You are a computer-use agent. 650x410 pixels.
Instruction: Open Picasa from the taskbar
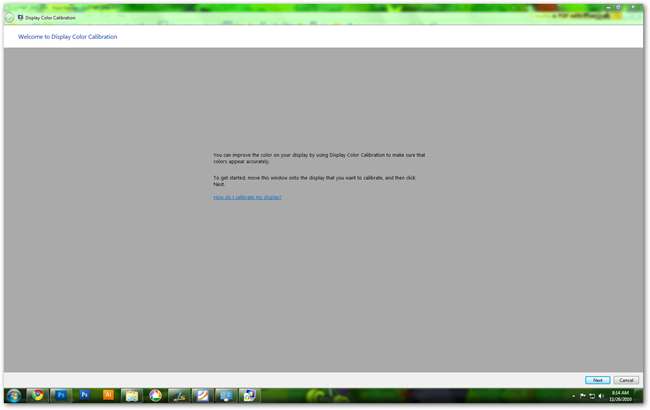click(155, 395)
